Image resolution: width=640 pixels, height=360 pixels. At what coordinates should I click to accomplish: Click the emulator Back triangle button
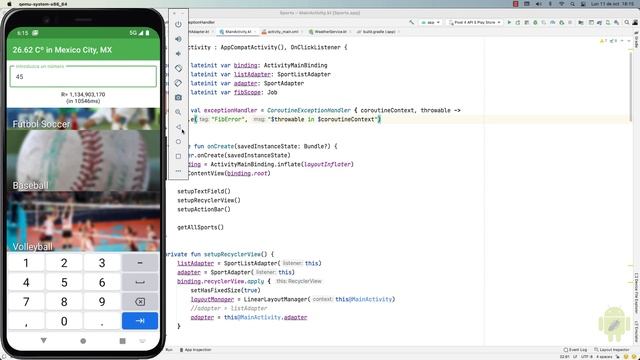click(x=178, y=127)
